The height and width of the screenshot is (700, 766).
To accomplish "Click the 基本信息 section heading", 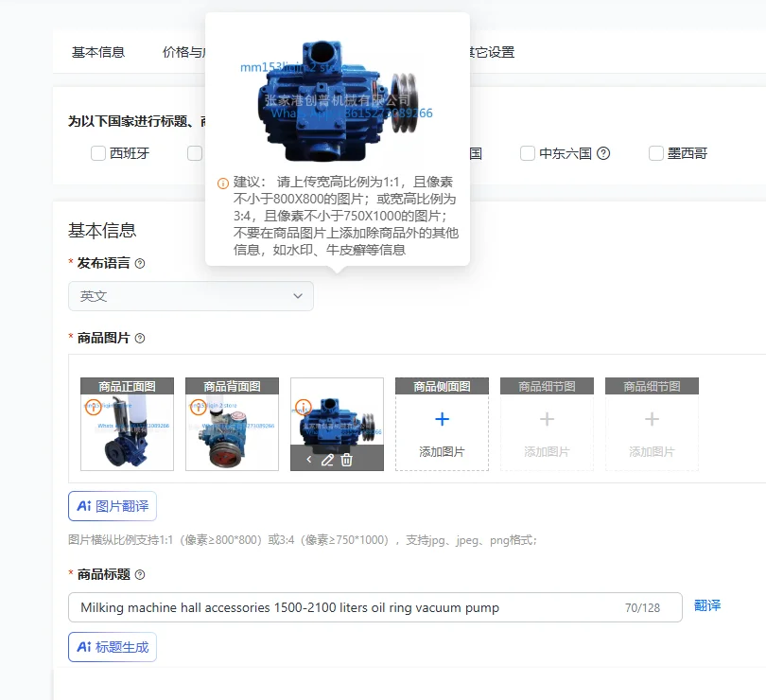I will [102, 230].
